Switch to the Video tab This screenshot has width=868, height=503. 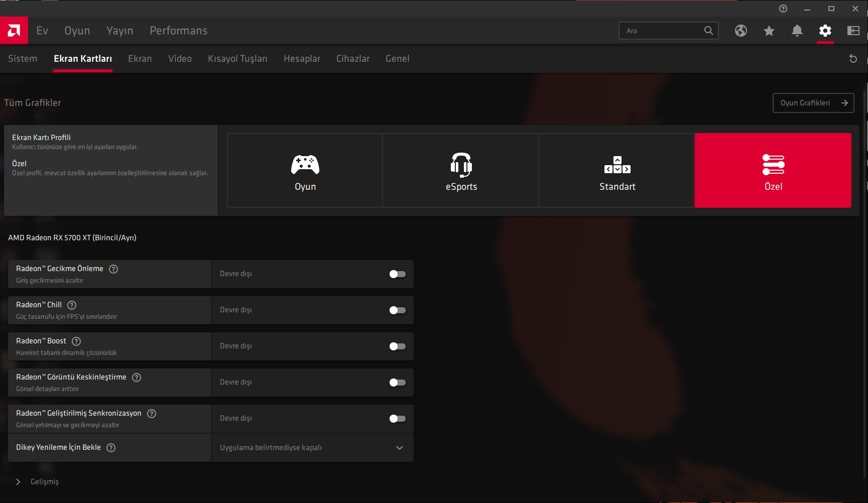coord(180,59)
